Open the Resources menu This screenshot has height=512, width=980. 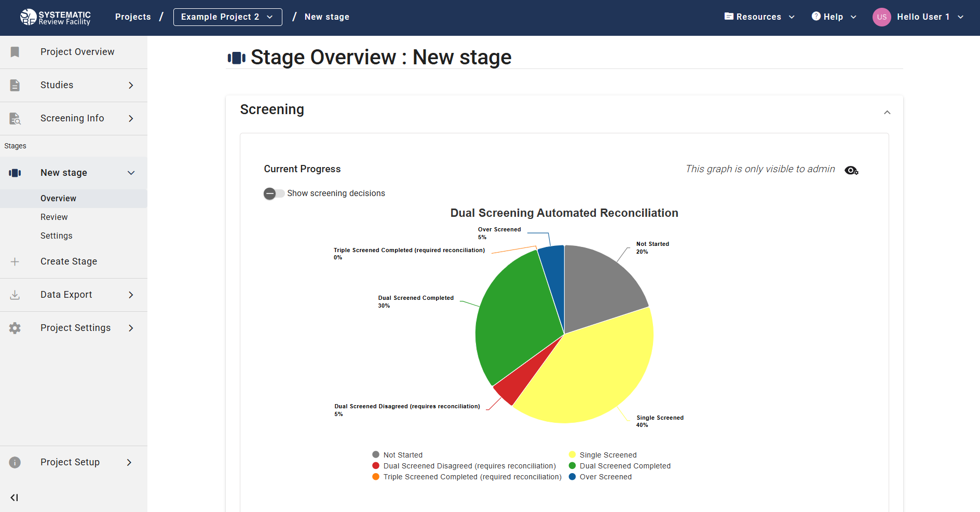[x=759, y=17]
